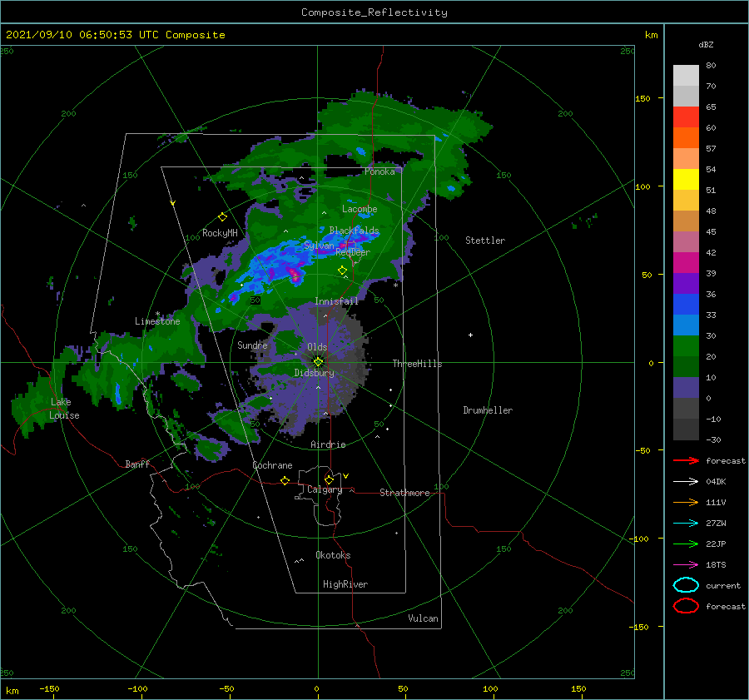749x700 pixels.
Task: Click the Didsbury city label
Action: click(315, 373)
